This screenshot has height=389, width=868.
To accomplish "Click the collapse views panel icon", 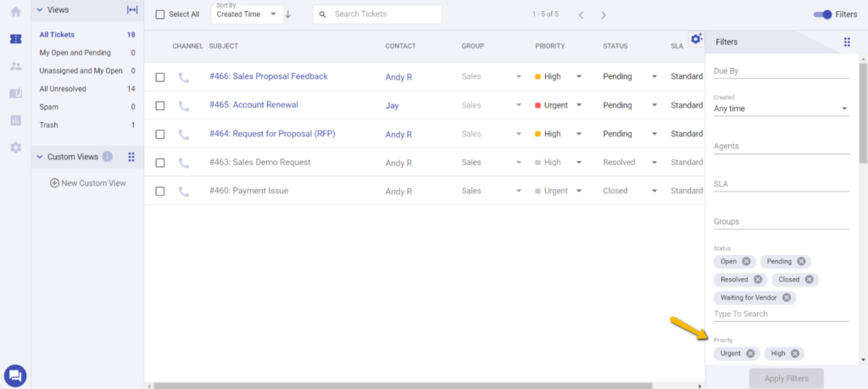I will [x=131, y=10].
